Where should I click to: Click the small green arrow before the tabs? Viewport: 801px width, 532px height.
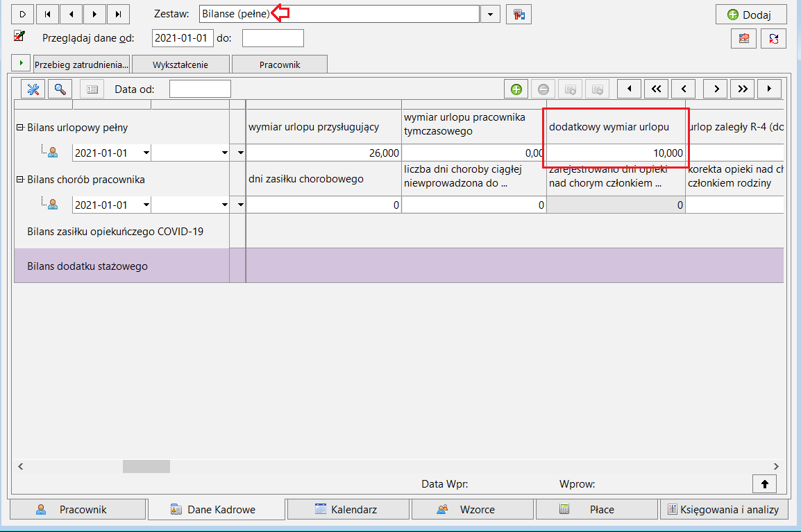click(21, 63)
